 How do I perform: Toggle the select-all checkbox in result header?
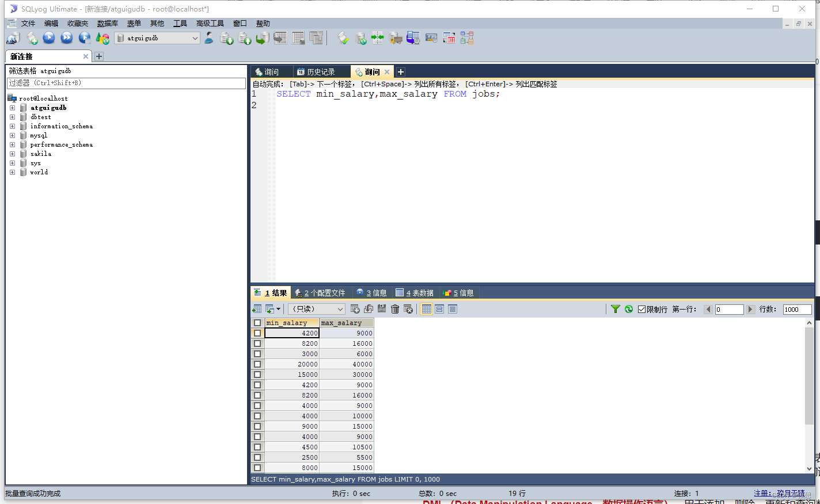point(257,323)
